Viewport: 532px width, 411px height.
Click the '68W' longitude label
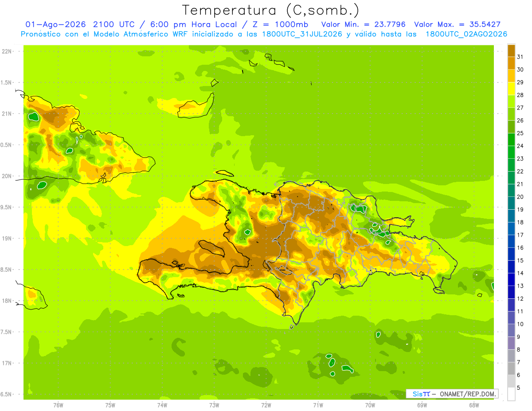coord(474,405)
